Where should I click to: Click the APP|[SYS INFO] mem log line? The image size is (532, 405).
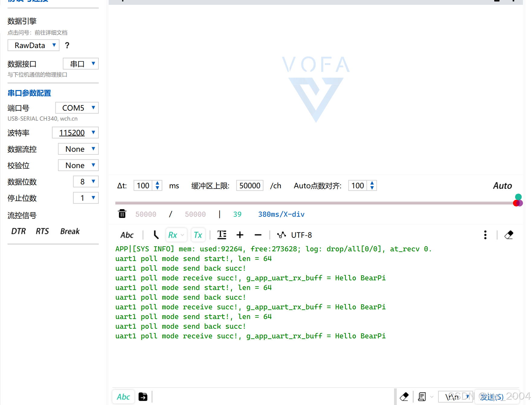(x=274, y=249)
